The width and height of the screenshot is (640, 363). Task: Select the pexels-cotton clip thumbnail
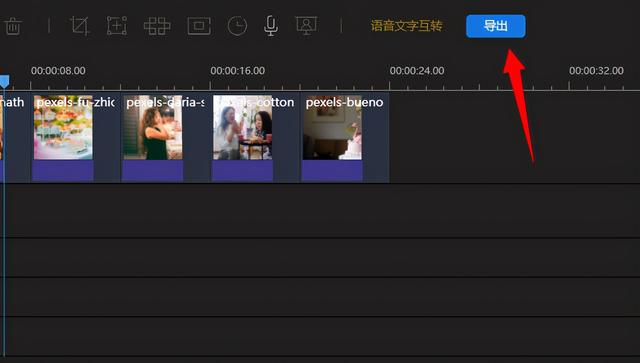tap(242, 127)
